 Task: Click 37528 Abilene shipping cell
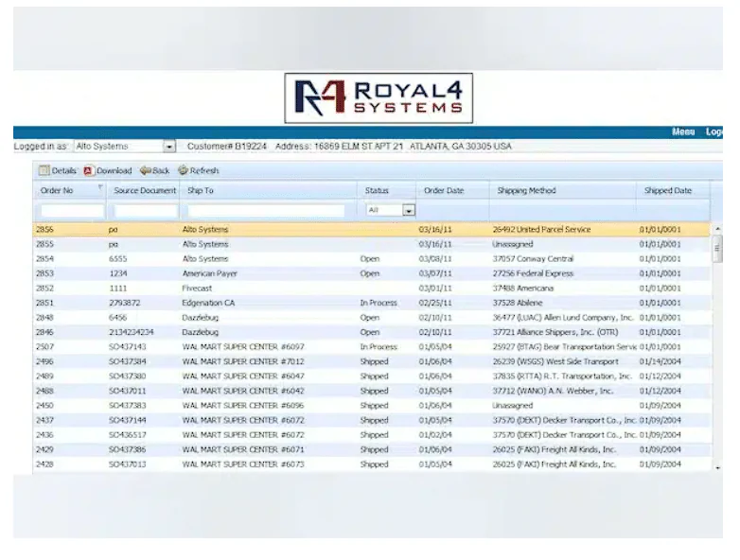(518, 303)
